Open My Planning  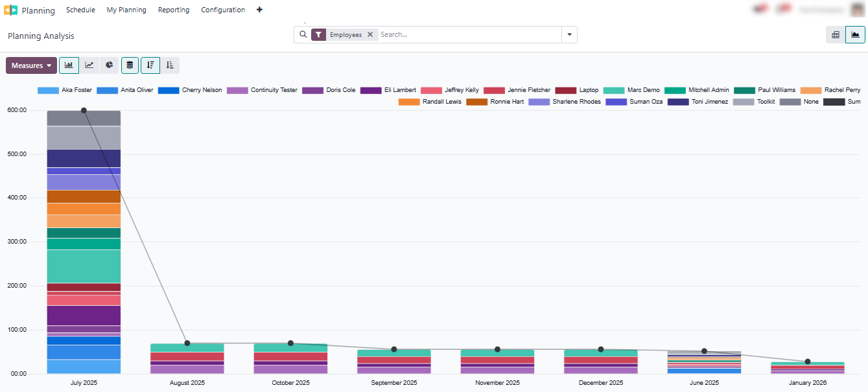click(x=126, y=10)
